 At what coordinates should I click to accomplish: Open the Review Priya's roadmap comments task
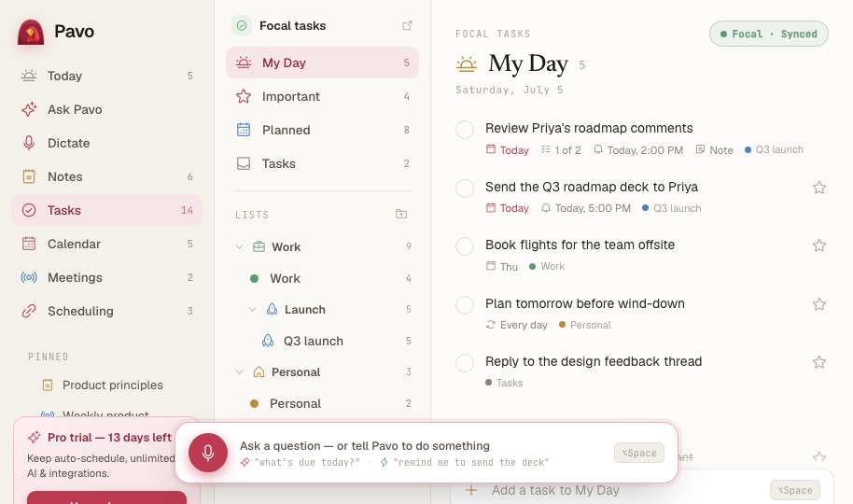point(589,128)
